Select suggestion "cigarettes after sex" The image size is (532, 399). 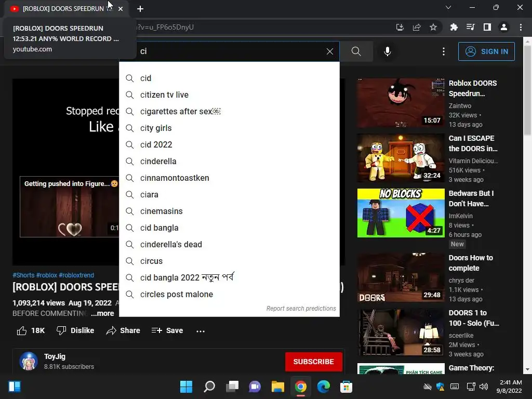click(229, 112)
